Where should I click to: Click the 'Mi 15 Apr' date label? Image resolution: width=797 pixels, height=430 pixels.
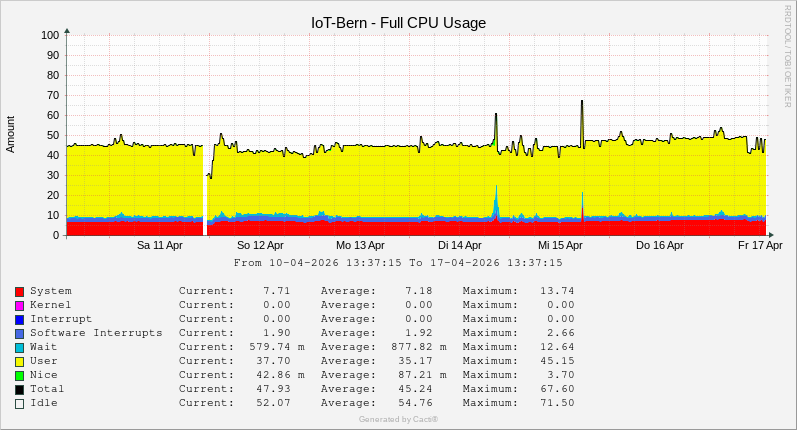560,245
